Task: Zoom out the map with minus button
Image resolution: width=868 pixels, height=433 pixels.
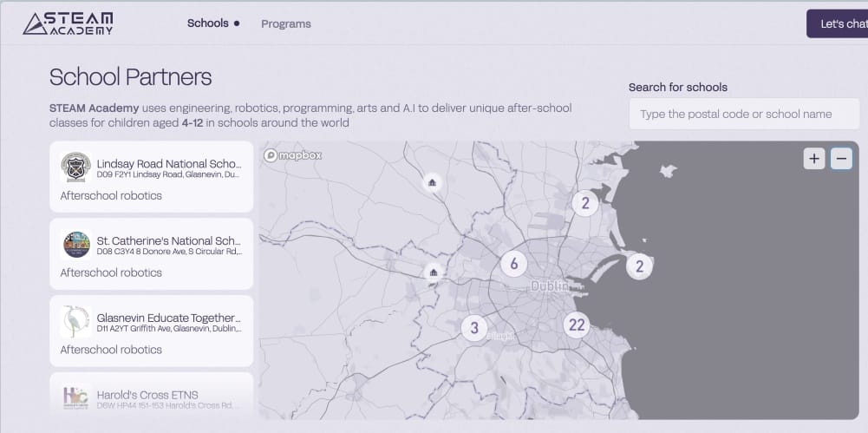Action: pyautogui.click(x=841, y=159)
